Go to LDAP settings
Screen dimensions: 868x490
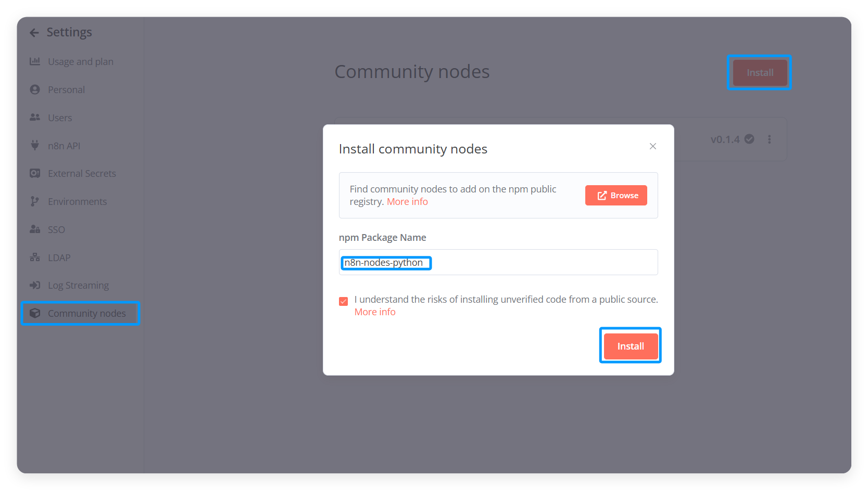tap(59, 257)
